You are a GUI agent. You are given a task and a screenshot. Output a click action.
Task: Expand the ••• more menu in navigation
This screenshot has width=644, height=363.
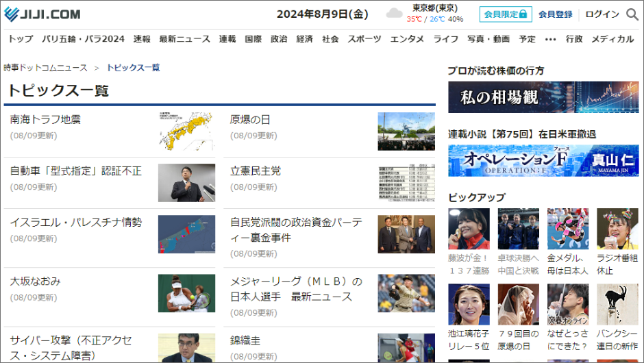(550, 39)
